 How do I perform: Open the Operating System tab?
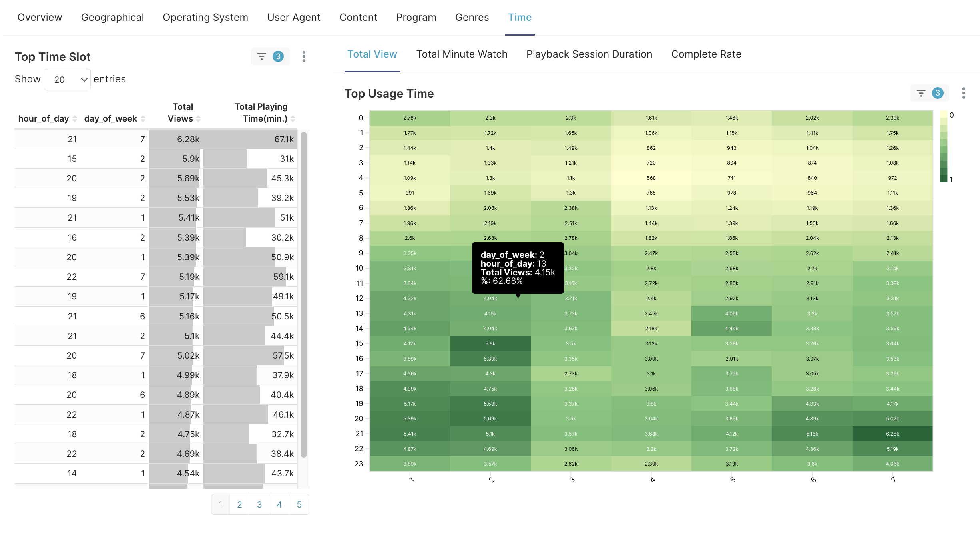pos(205,17)
